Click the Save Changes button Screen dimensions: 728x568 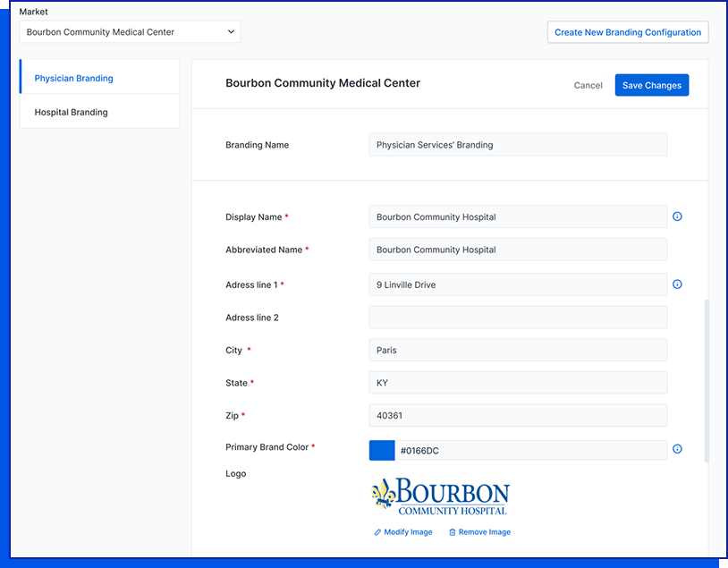click(x=652, y=85)
